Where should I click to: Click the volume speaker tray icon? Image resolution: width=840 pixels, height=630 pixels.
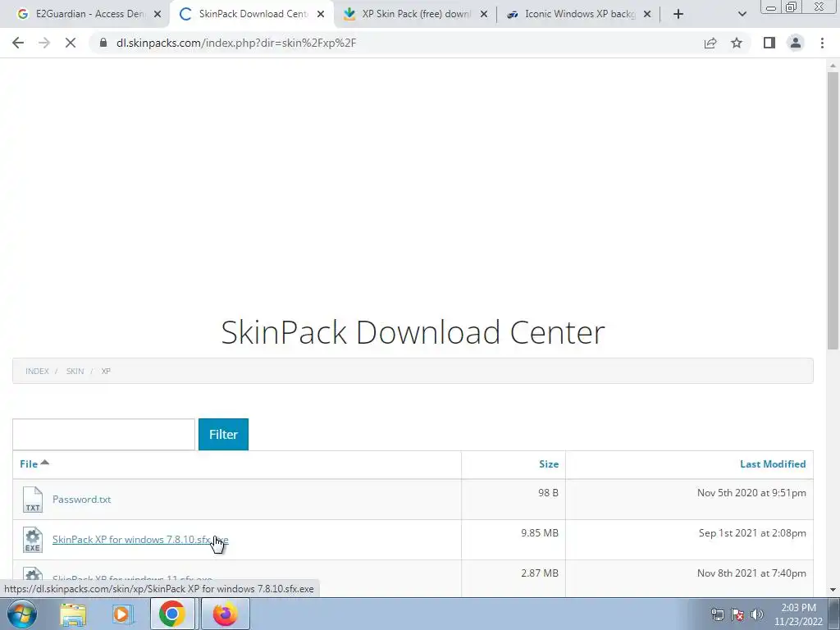(757, 614)
